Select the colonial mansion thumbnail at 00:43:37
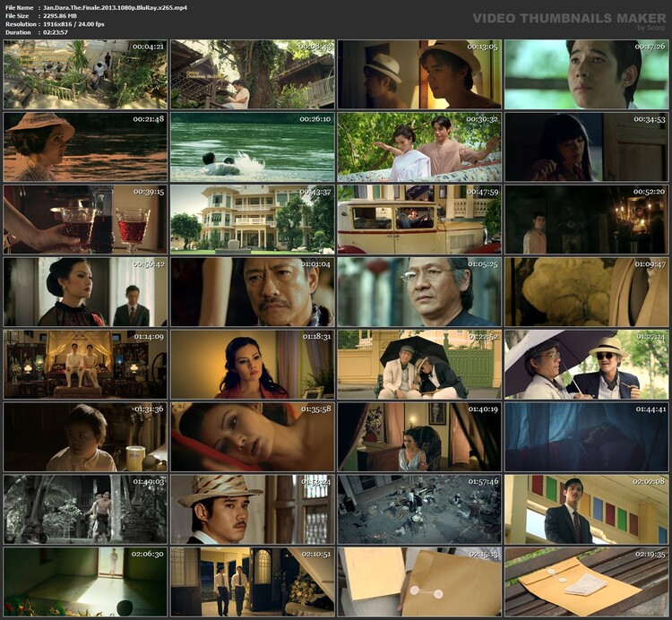The height and width of the screenshot is (620, 672). click(252, 220)
